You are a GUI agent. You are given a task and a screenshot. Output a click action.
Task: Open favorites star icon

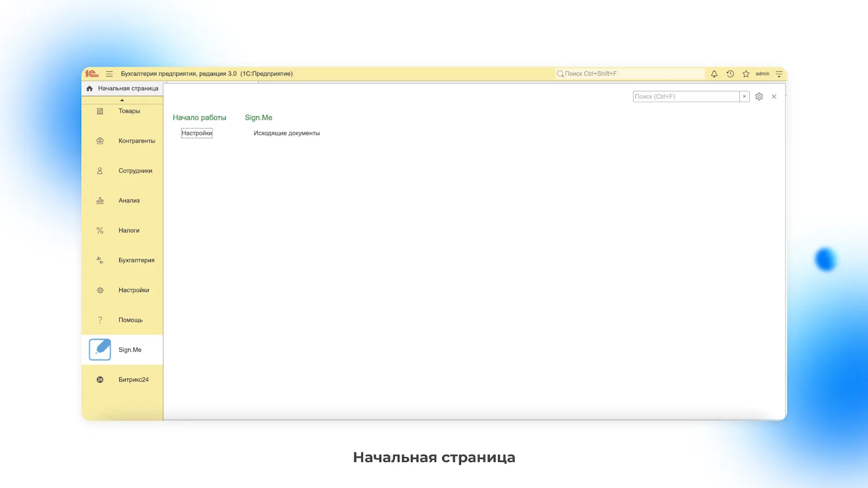click(746, 74)
